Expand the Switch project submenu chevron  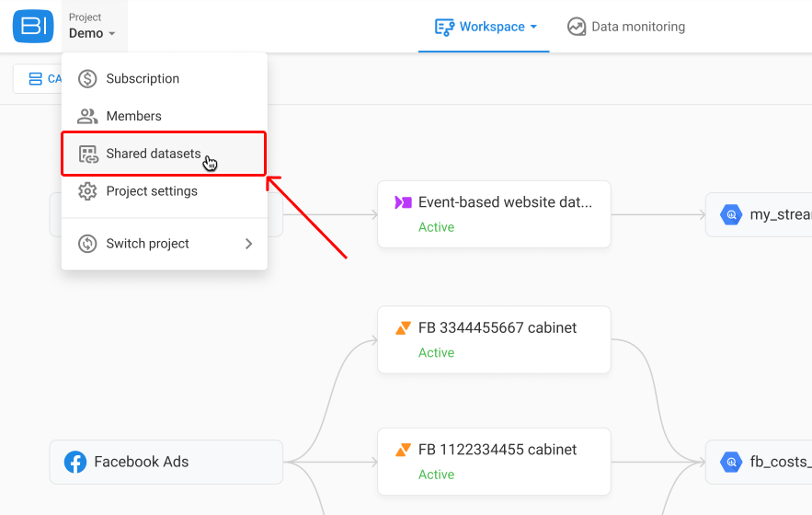[x=248, y=244]
